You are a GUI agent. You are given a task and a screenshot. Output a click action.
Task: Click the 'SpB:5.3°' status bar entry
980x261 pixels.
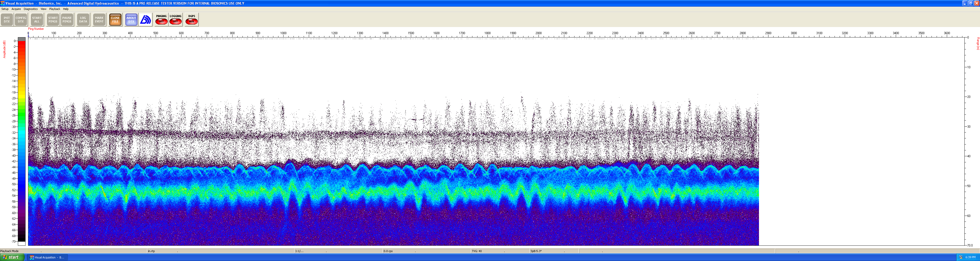pyautogui.click(x=536, y=251)
